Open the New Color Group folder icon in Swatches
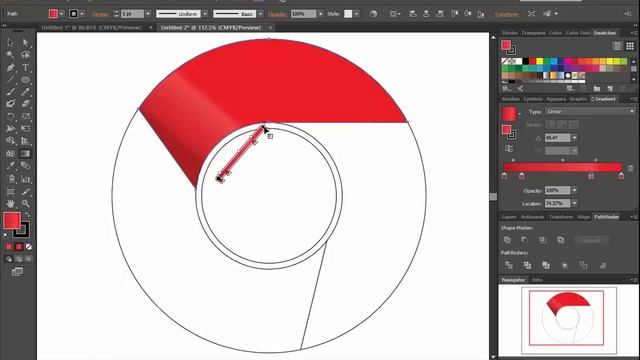 click(597, 89)
